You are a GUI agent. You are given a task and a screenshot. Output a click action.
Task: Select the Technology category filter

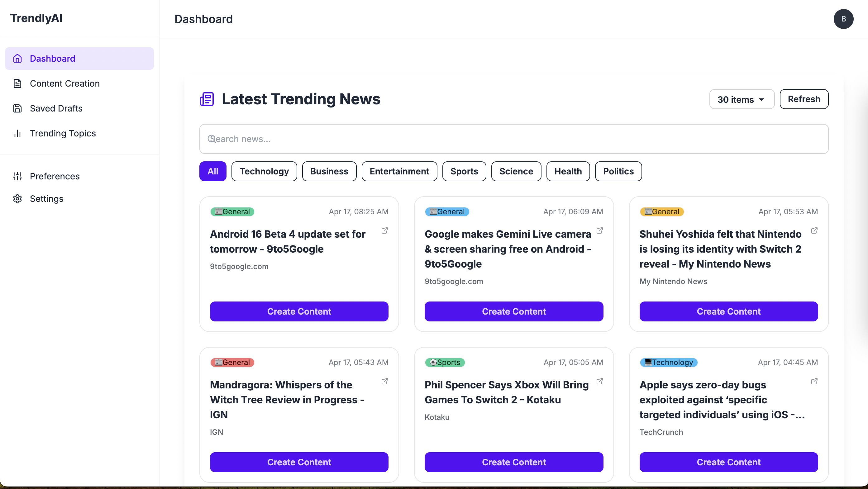click(x=264, y=171)
